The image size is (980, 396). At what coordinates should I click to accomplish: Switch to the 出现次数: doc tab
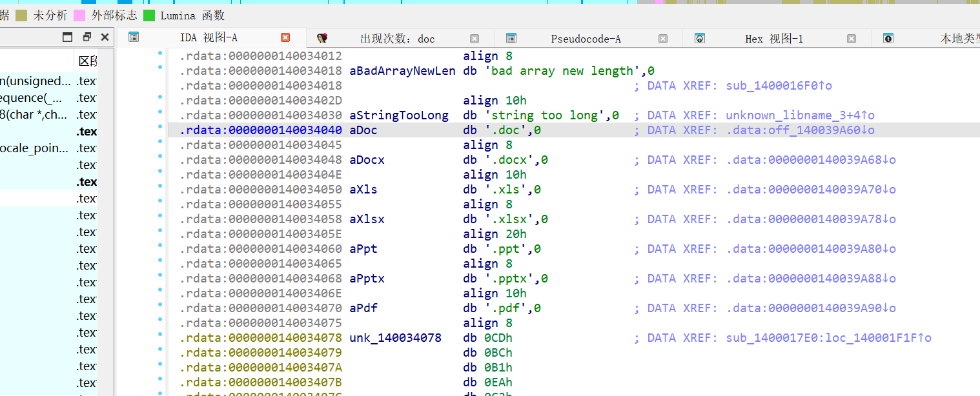(397, 39)
